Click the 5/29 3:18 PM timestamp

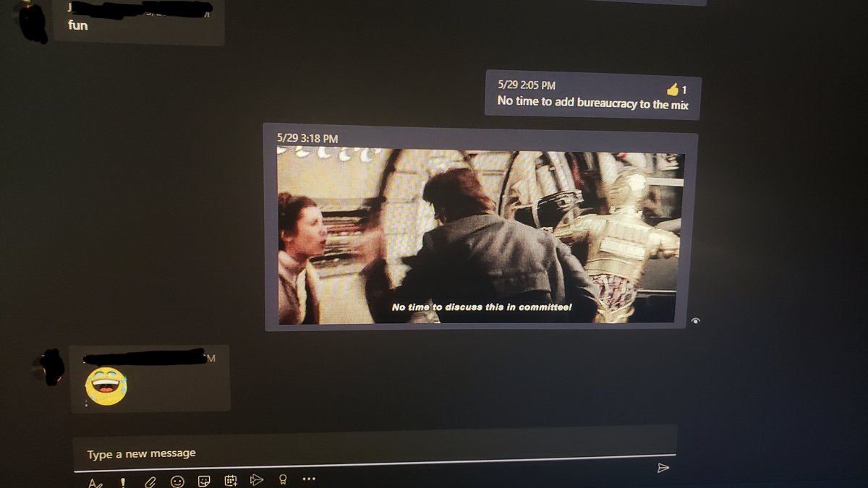point(307,138)
